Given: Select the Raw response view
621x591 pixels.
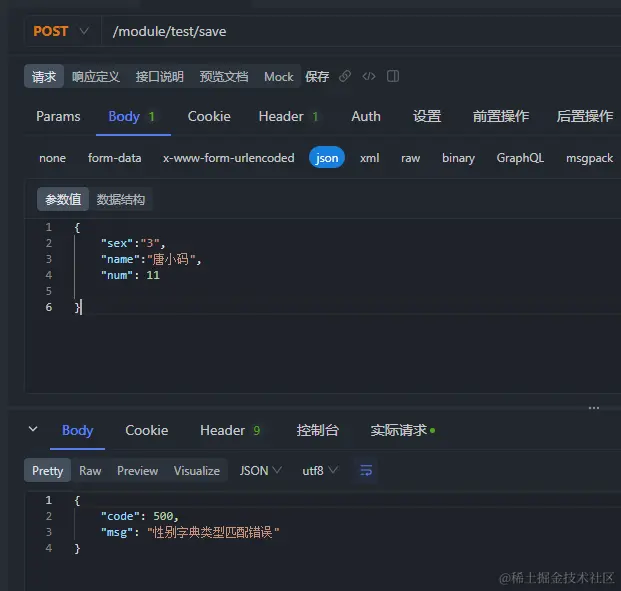Looking at the screenshot, I should [x=90, y=471].
